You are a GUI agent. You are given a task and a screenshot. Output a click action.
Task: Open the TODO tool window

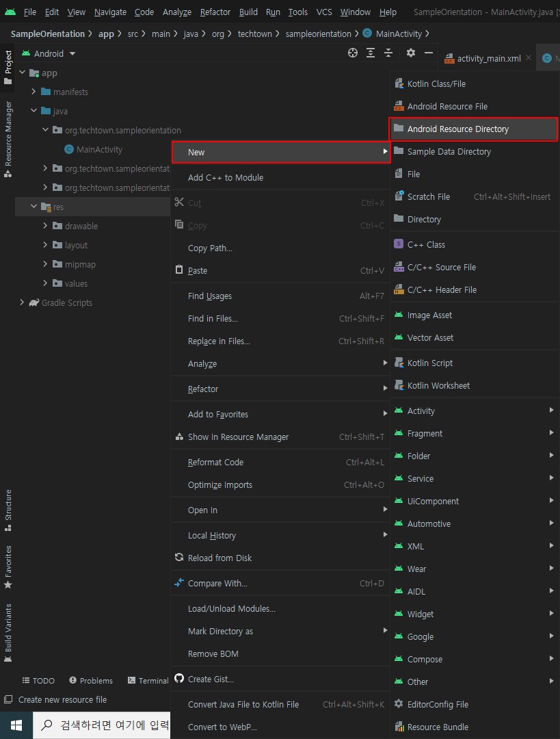(x=38, y=681)
